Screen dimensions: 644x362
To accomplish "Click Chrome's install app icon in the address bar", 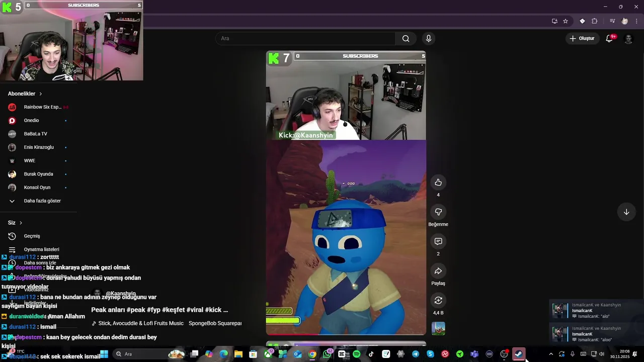I will [x=554, y=21].
